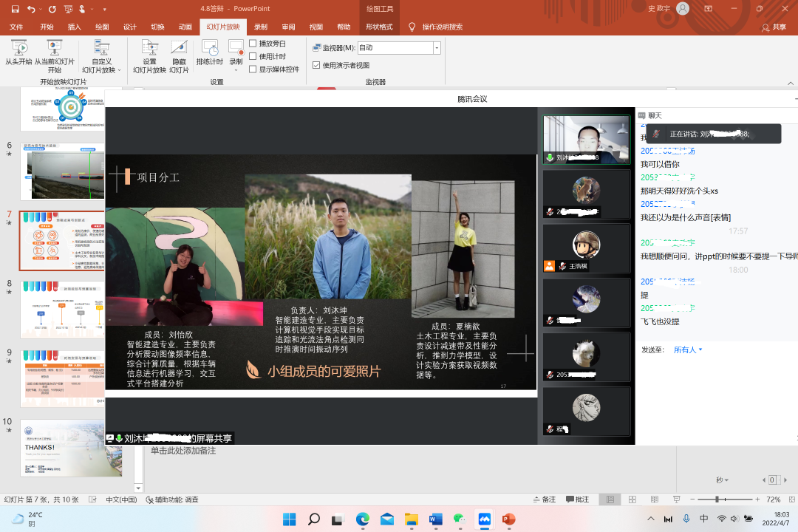
Task: Open the Shape Format tab
Action: pos(379,27)
